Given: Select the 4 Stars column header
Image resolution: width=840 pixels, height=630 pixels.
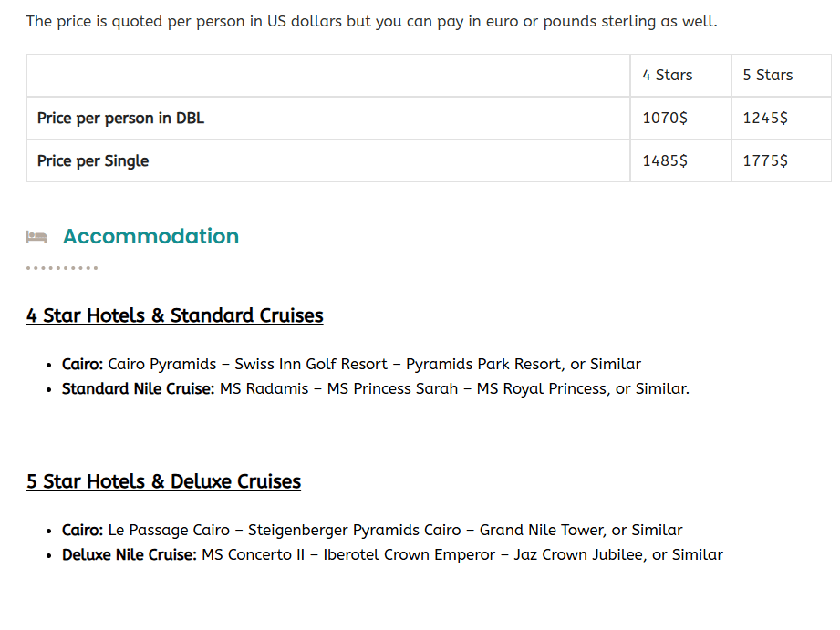Looking at the screenshot, I should 667,76.
